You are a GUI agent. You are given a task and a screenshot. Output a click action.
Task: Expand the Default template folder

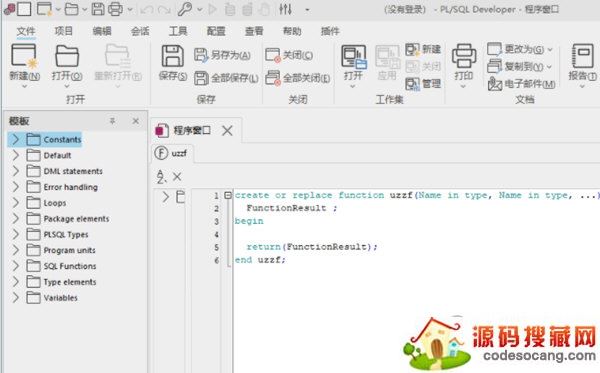(x=15, y=155)
